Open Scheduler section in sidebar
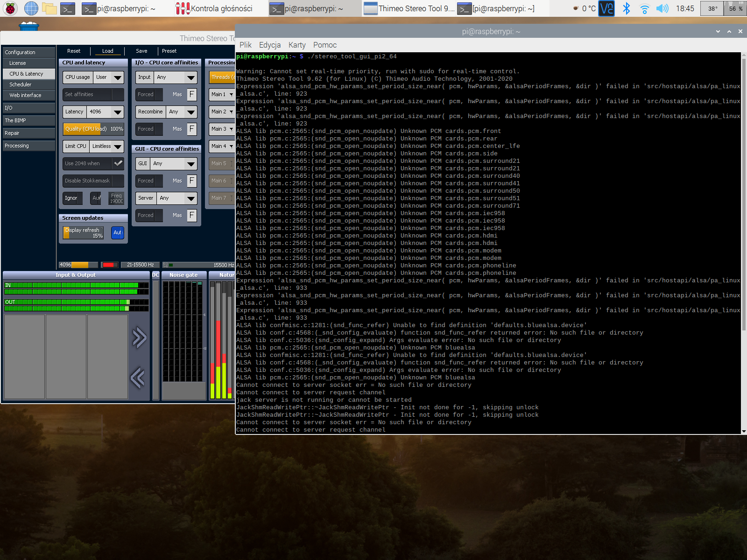 click(x=29, y=84)
